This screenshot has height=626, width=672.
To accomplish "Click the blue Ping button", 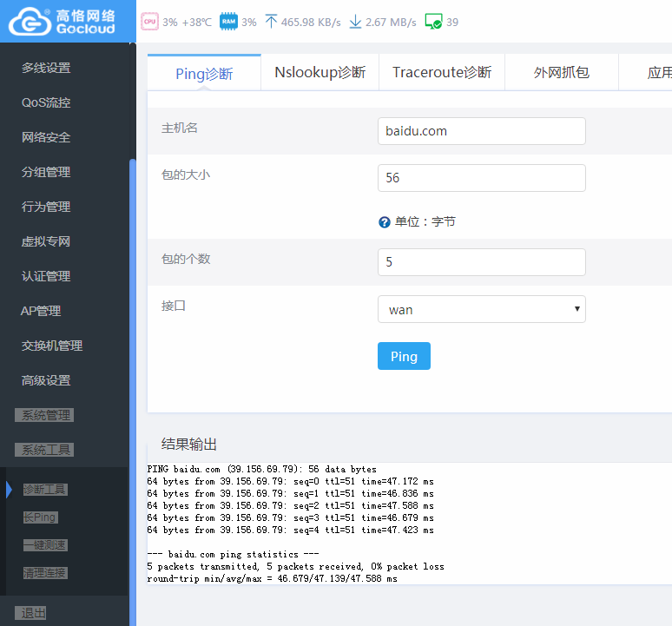I will tap(404, 356).
